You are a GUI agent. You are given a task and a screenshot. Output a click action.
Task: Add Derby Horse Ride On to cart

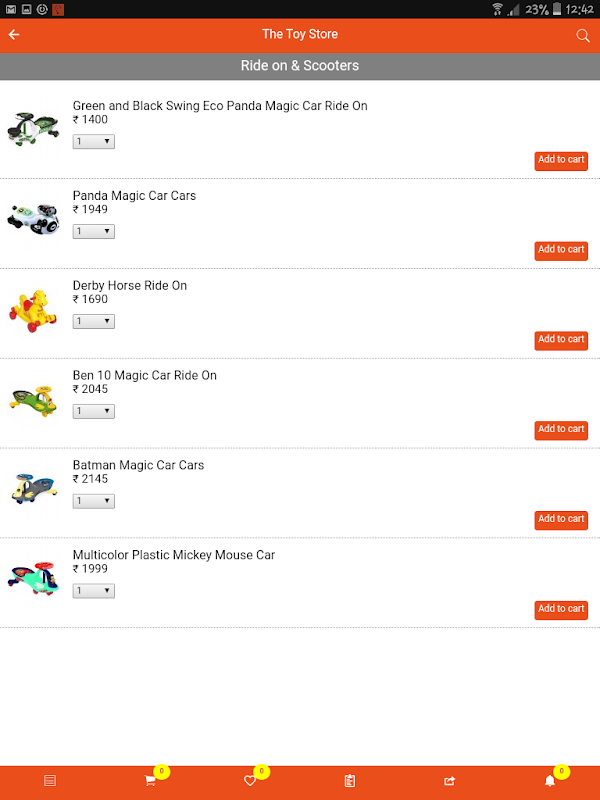pyautogui.click(x=561, y=340)
